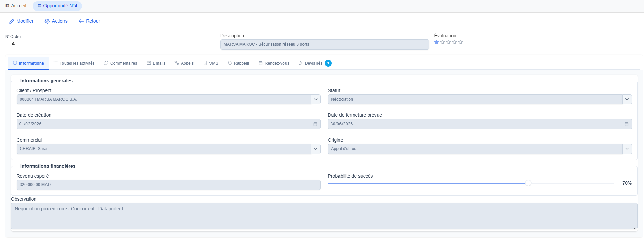This screenshot has height=242, width=644.
Task: Click the Origine field Appel d'offres
Action: click(x=475, y=149)
